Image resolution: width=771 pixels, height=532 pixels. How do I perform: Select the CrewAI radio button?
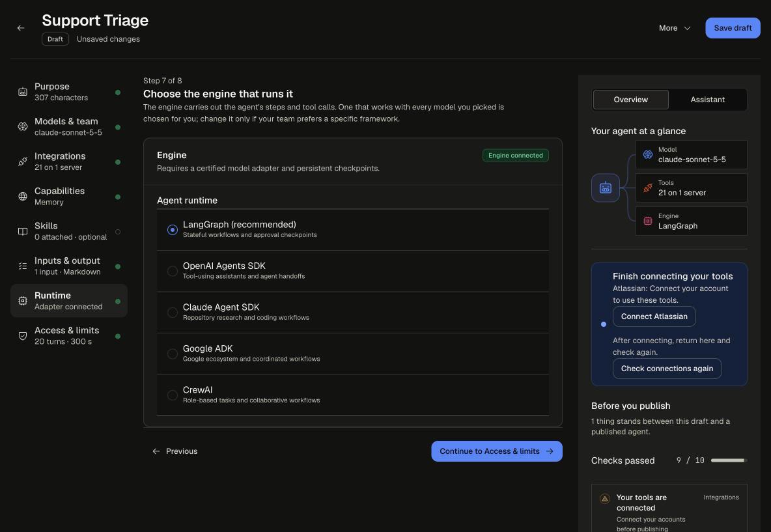click(172, 395)
